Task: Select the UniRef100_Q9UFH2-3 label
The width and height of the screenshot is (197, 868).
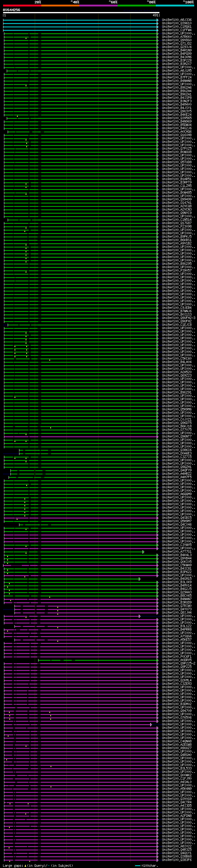Action: coord(179,318)
